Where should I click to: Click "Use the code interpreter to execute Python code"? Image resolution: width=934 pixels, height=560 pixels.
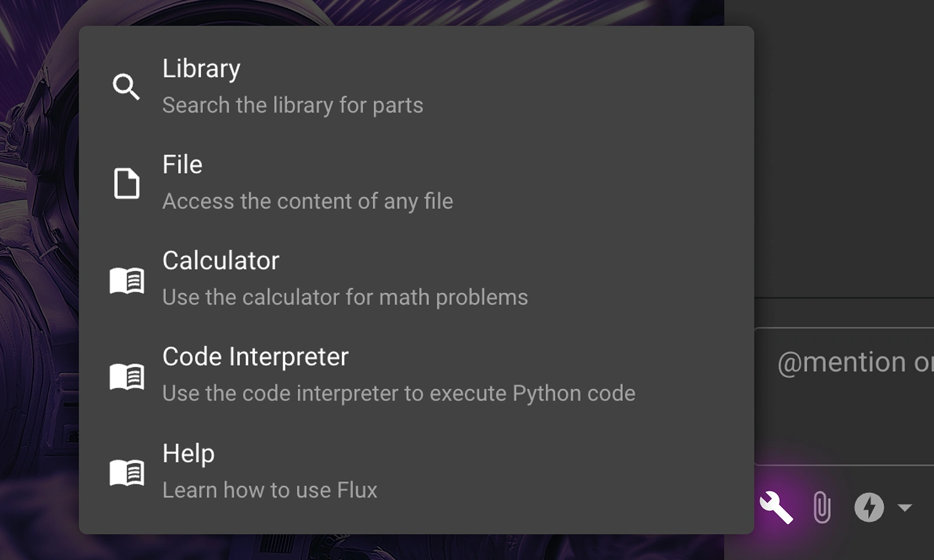tap(399, 394)
